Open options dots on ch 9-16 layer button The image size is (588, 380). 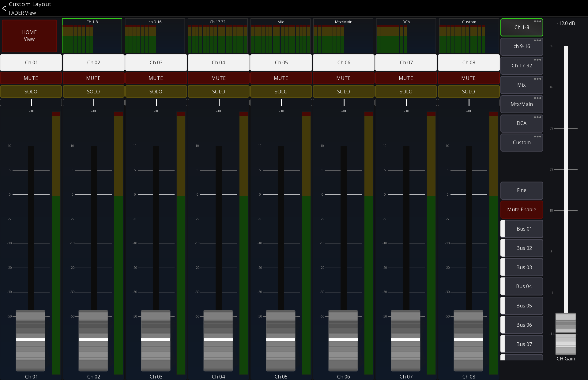point(537,40)
